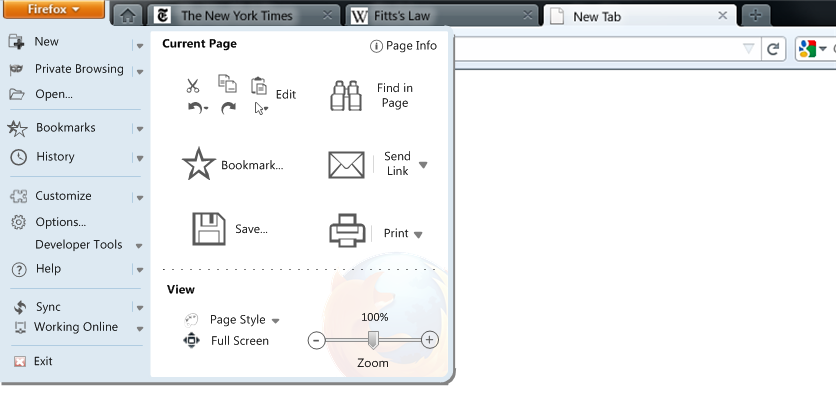This screenshot has width=836, height=414.
Task: Expand the Help submenu arrow
Action: pos(140,270)
